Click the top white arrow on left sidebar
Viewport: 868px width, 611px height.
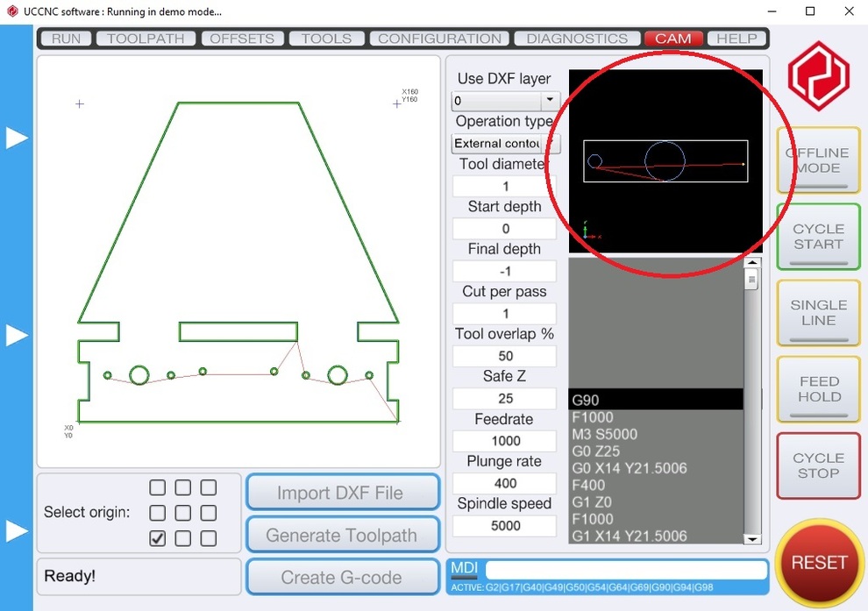(18, 138)
